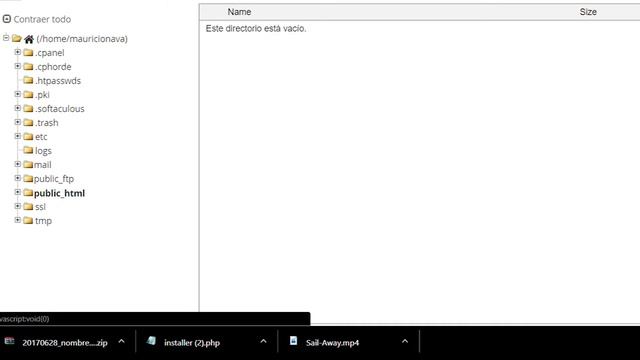Select the mail folder icon
Viewport: 640px width, 360px height.
coord(28,164)
